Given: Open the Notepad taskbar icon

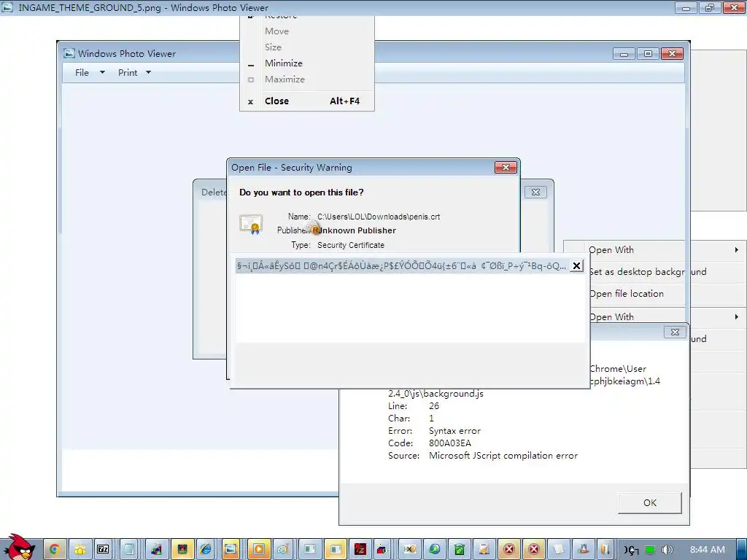Looking at the screenshot, I should [x=128, y=550].
